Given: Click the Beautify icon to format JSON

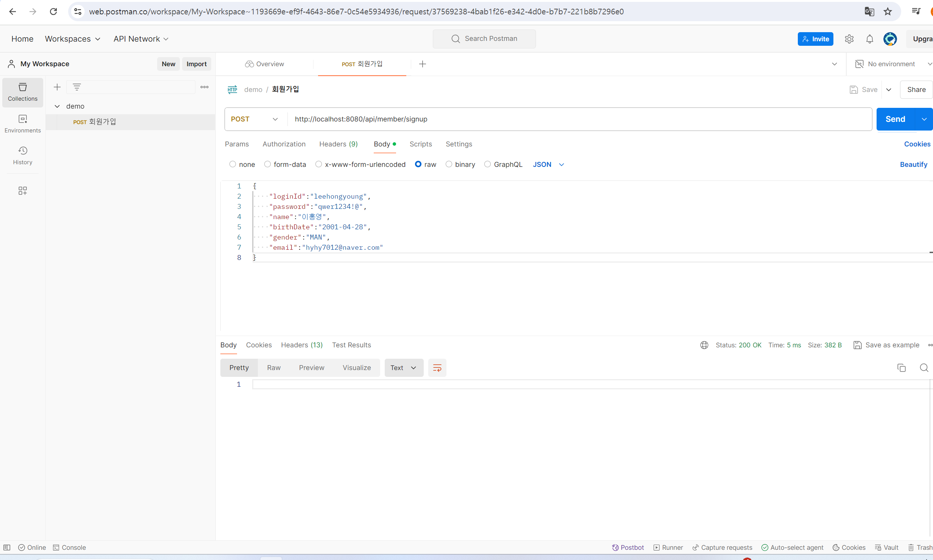Looking at the screenshot, I should click(x=914, y=164).
